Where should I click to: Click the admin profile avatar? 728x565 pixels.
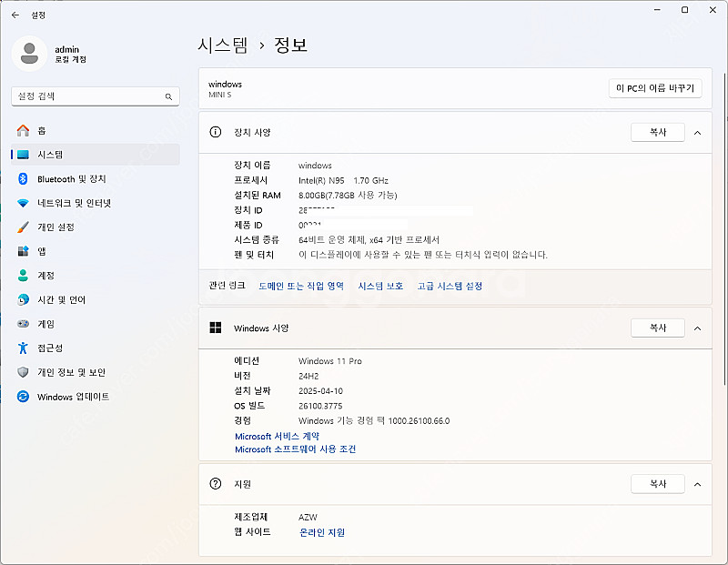[29, 54]
